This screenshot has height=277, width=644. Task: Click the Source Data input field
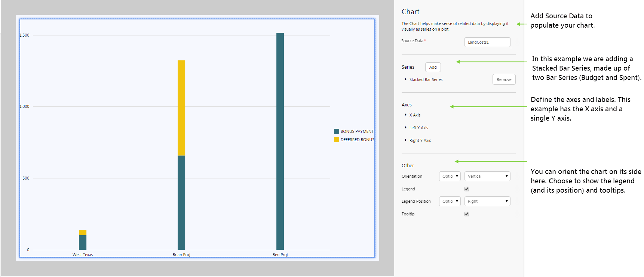[x=487, y=42]
